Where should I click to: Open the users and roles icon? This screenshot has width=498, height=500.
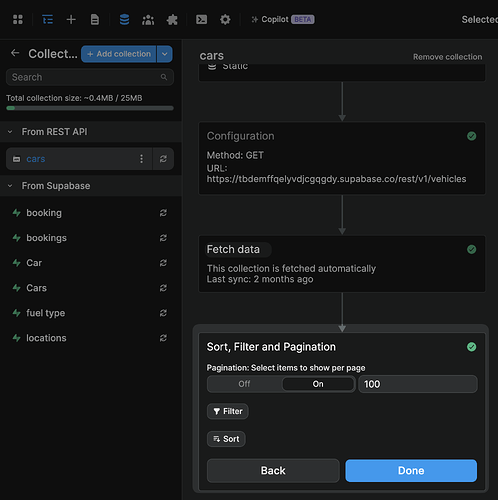pos(148,20)
